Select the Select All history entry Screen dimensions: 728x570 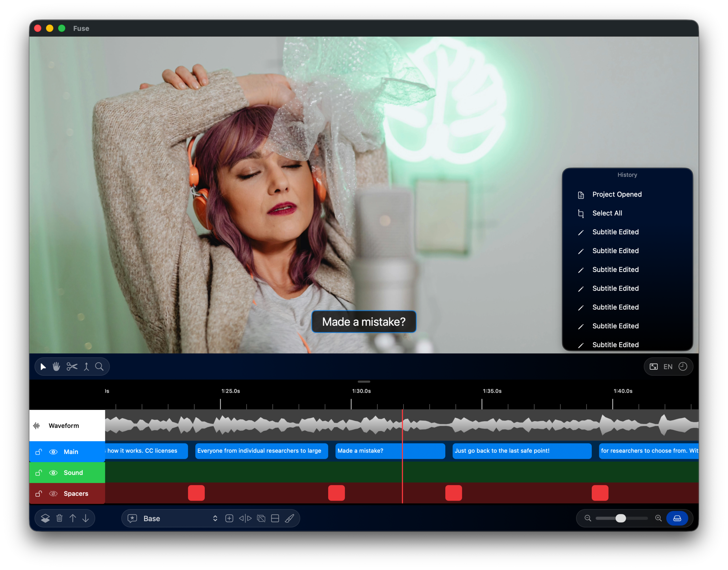(x=607, y=213)
